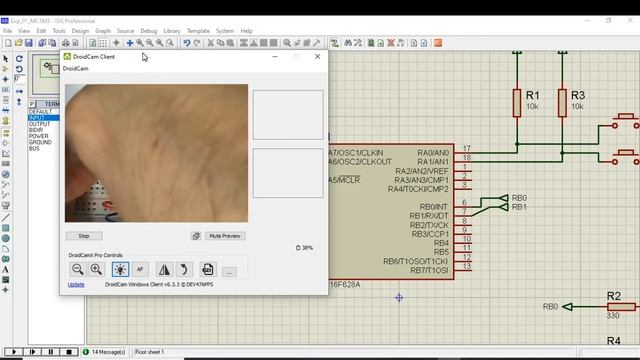Viewport: 640px width, 360px height.
Task: Trigger autofocus with the AF button
Action: (140, 269)
